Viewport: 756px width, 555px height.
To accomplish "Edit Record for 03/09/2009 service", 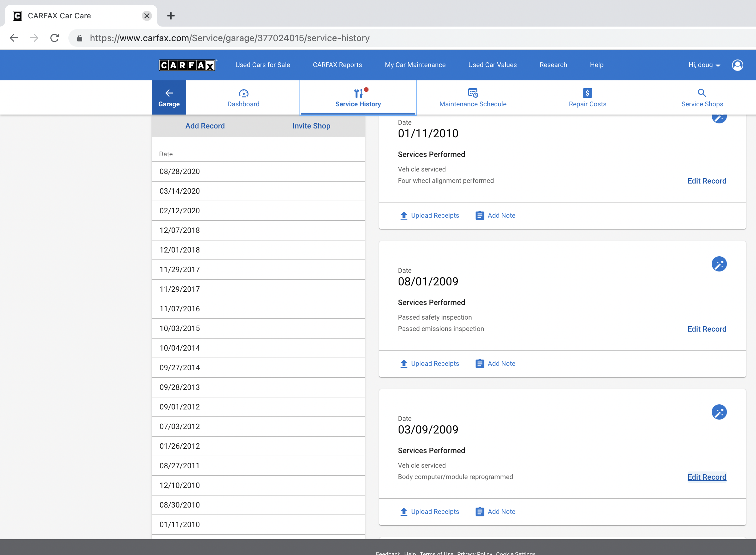I will (707, 477).
